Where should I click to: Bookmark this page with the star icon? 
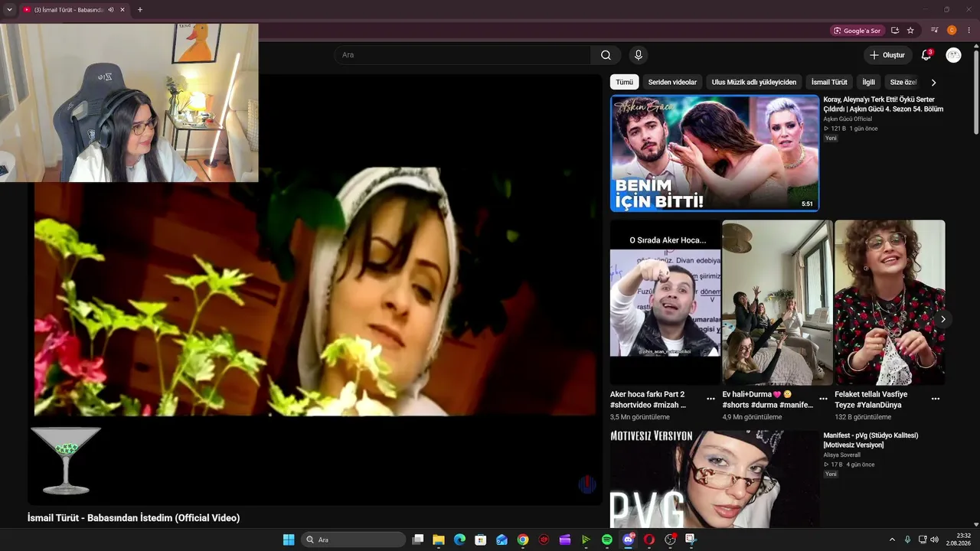pos(910,31)
